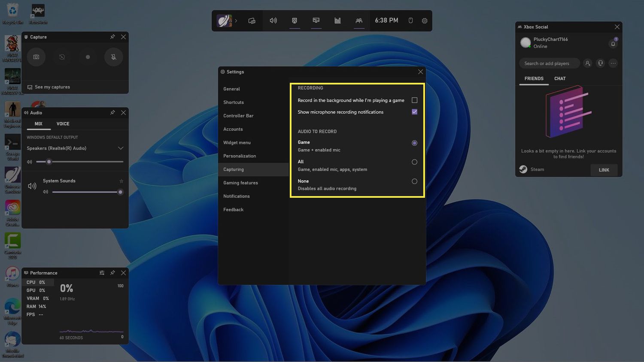Select the All audio to record option
Viewport: 644px width, 362px height.
pyautogui.click(x=414, y=162)
